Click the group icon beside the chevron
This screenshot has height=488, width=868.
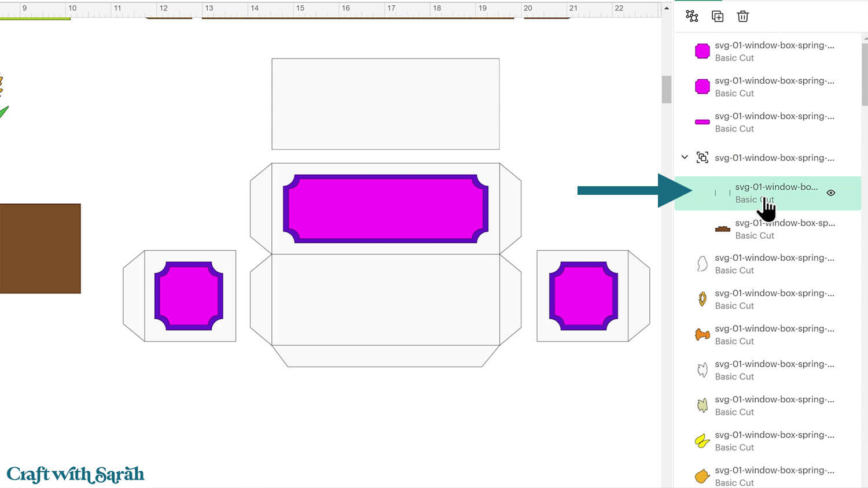point(703,157)
